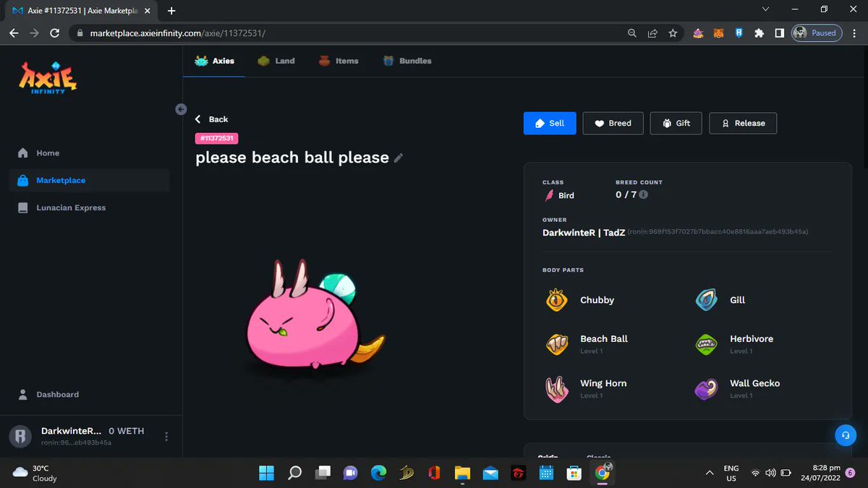This screenshot has height=488, width=868.
Task: Open the tab search dropdown chevron
Action: point(766,9)
